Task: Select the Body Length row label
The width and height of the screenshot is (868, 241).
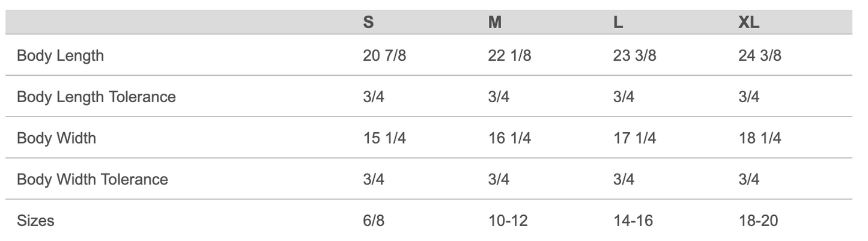Action: [x=60, y=56]
